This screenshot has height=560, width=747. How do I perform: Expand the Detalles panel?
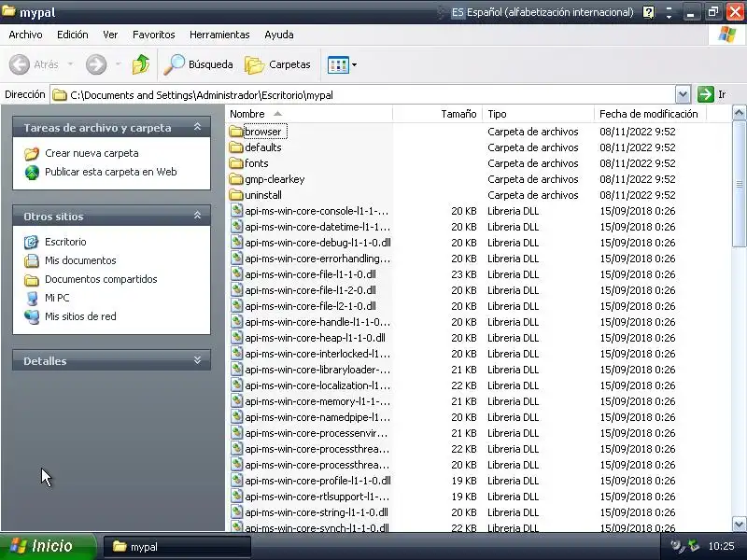tap(197, 360)
